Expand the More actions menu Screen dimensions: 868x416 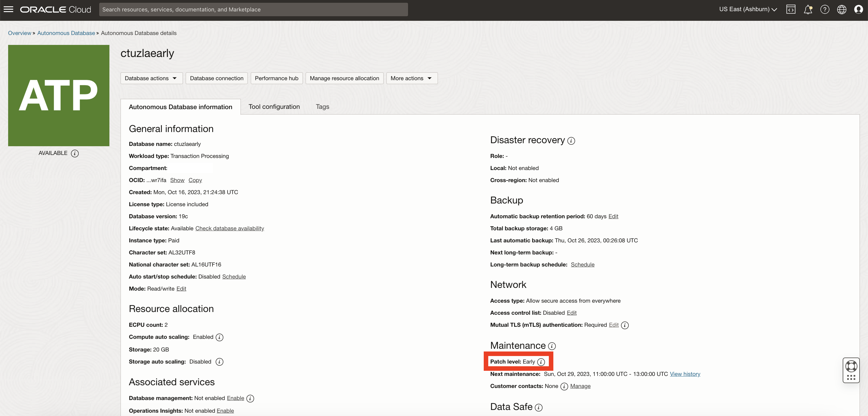411,78
